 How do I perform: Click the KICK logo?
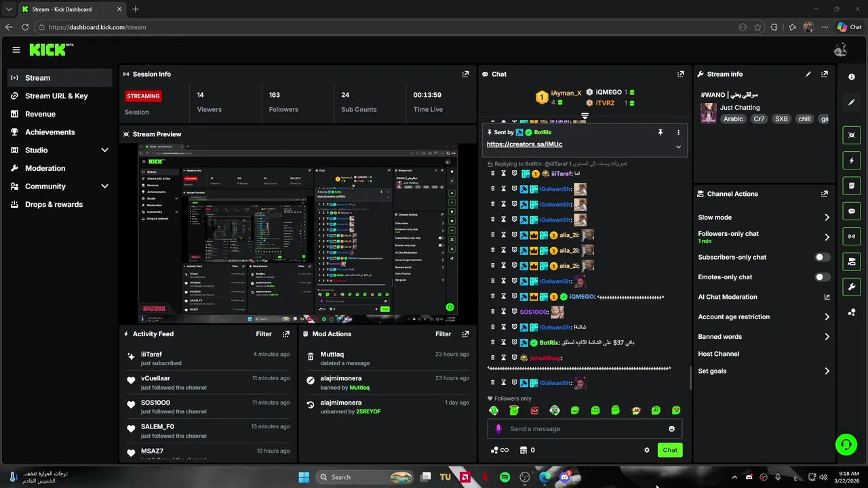click(51, 49)
